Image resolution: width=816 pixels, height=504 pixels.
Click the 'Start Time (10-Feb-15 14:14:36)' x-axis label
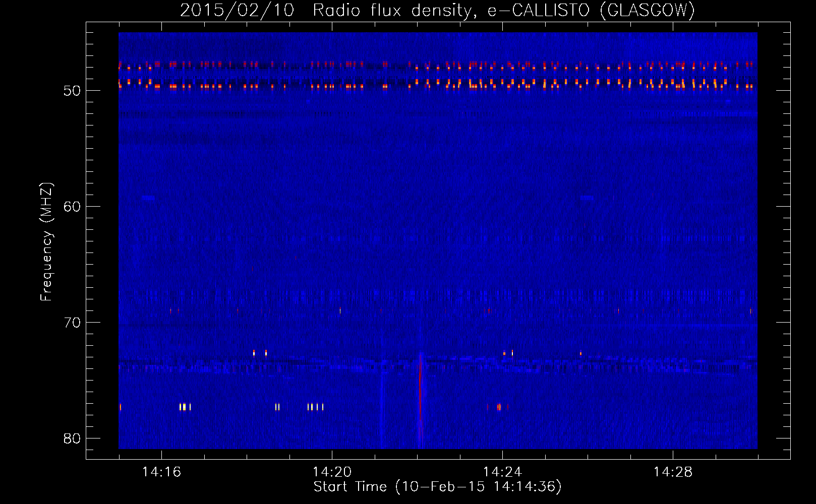[437, 487]
